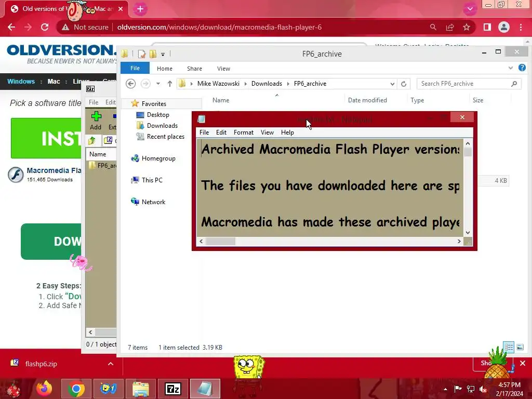Reload the oldversion.com page
Viewport: 532px width, 399px height.
45,27
